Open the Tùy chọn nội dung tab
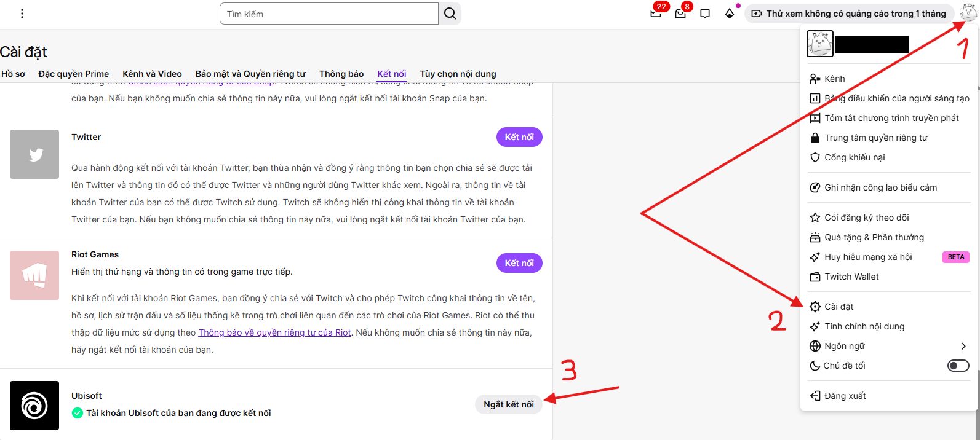980x440 pixels. click(458, 74)
